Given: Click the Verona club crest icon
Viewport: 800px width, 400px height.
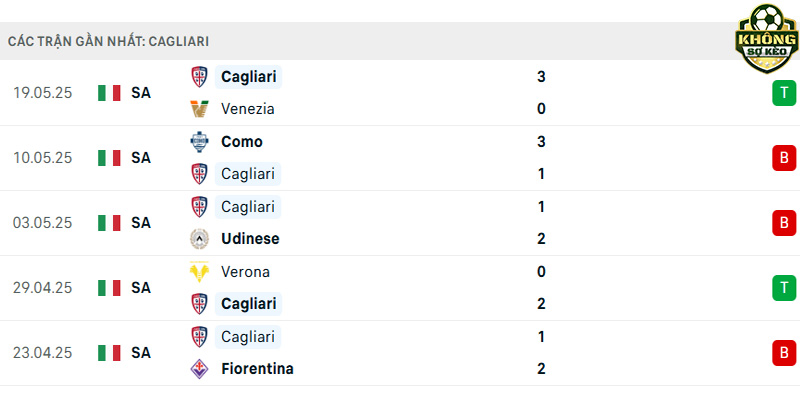Looking at the screenshot, I should [199, 271].
